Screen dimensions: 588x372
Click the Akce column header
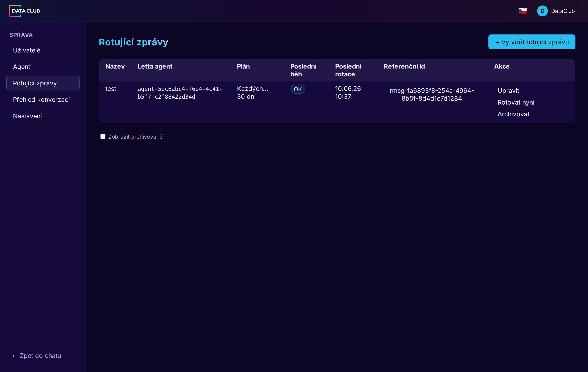pos(502,66)
